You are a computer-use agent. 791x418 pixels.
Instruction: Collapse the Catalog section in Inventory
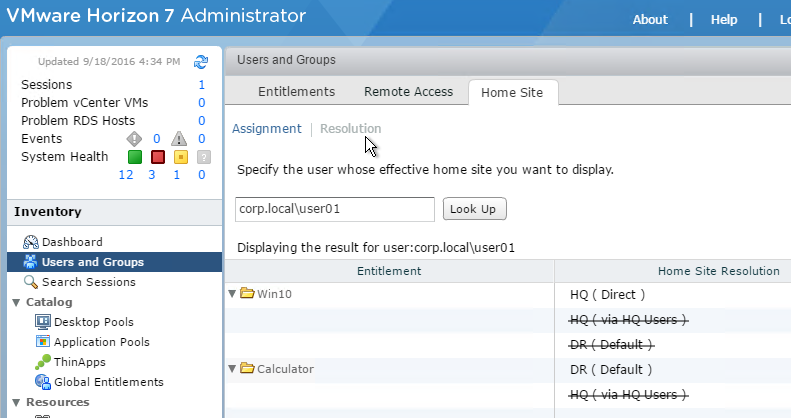pyautogui.click(x=16, y=302)
